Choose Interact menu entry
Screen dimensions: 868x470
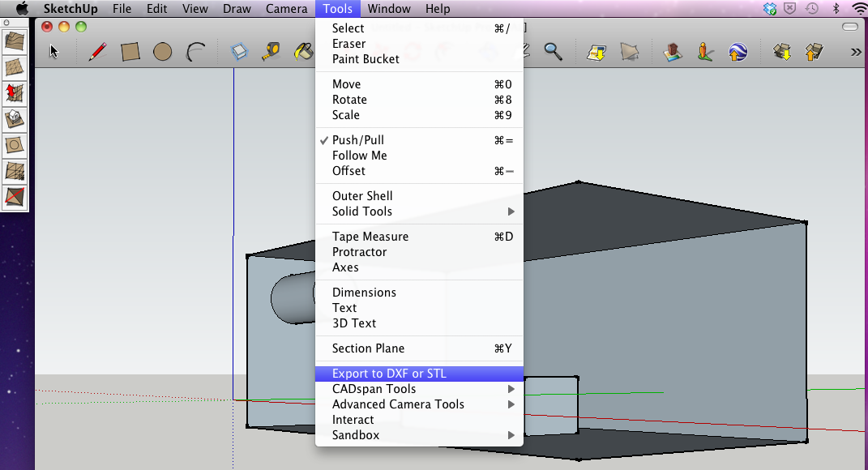[x=419, y=420]
